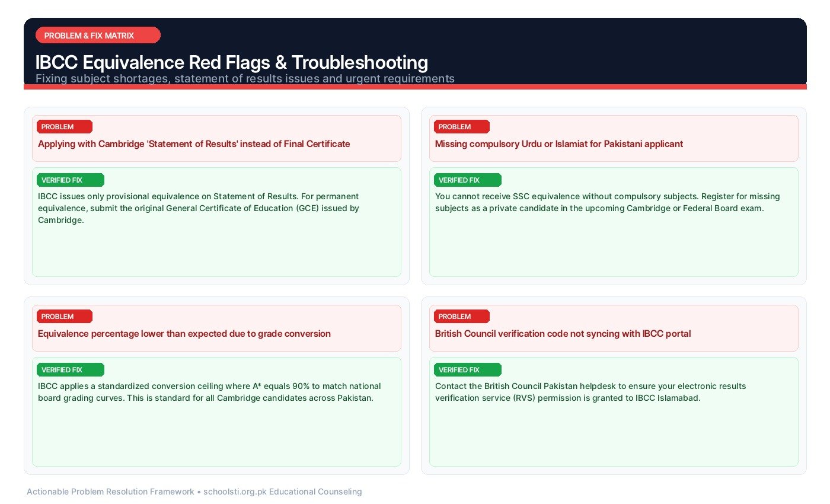This screenshot has width=830, height=504.
Task: Click PROBLEM tag above Statement of Results issue
Action: point(64,126)
